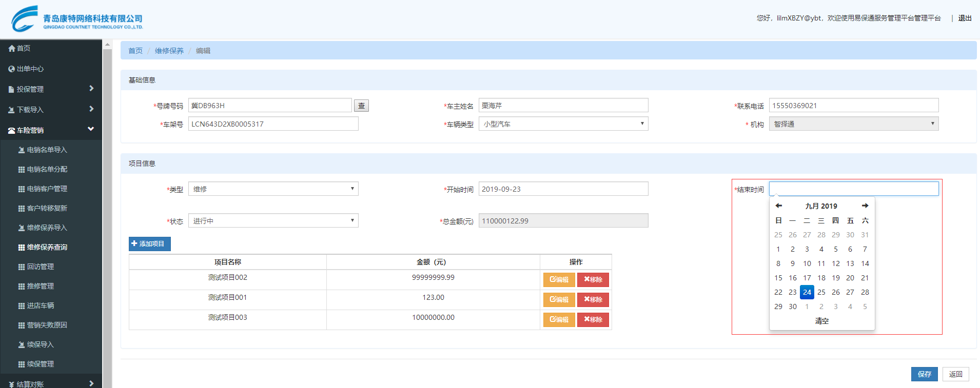Click the 查 lookup button beside the plate number

[x=361, y=106]
